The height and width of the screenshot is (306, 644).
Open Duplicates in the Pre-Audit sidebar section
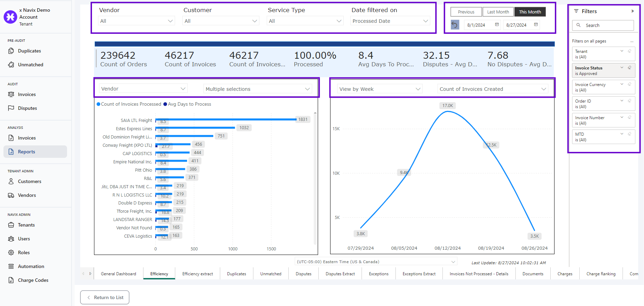click(29, 51)
